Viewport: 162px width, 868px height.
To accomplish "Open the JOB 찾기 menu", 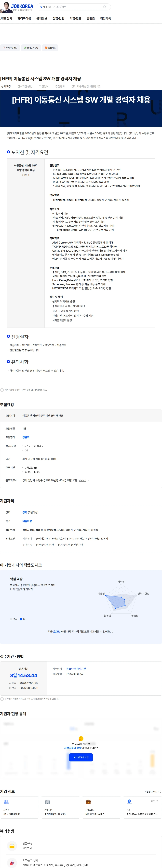I will [x=6, y=19].
